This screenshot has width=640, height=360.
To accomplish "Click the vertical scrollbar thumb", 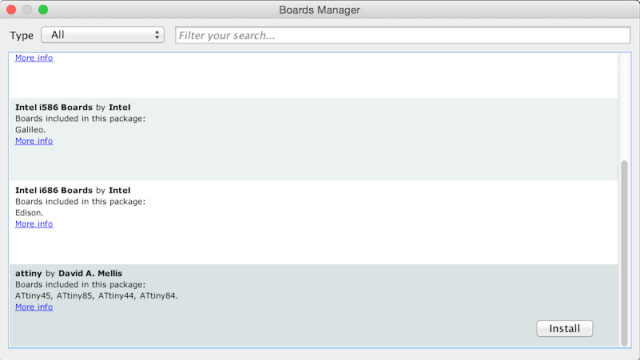I will pyautogui.click(x=624, y=253).
